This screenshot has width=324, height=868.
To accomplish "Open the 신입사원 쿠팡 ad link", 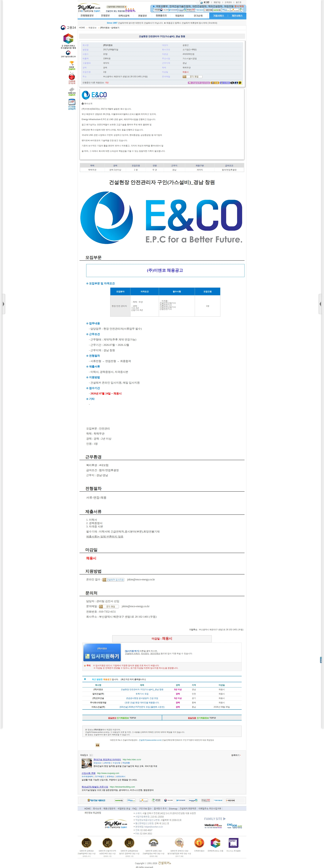I will [88, 773].
